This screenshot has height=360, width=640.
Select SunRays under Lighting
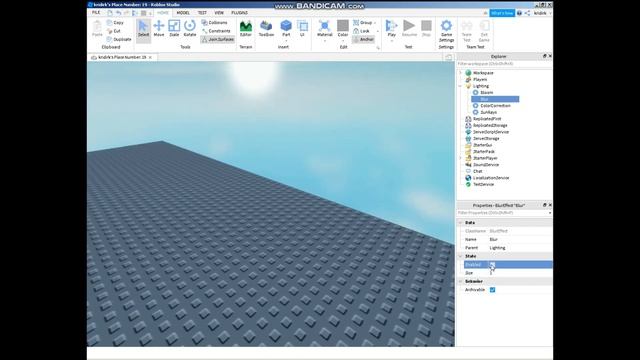click(488, 112)
